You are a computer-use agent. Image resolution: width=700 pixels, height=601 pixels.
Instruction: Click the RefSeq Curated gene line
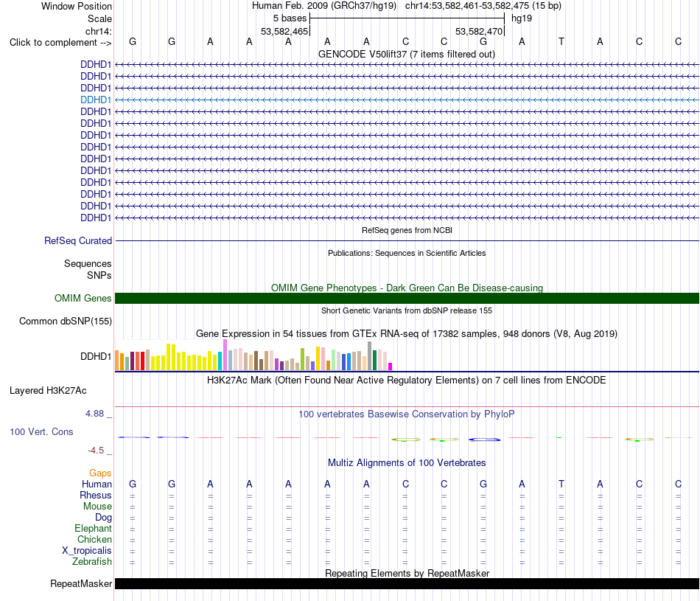[407, 241]
